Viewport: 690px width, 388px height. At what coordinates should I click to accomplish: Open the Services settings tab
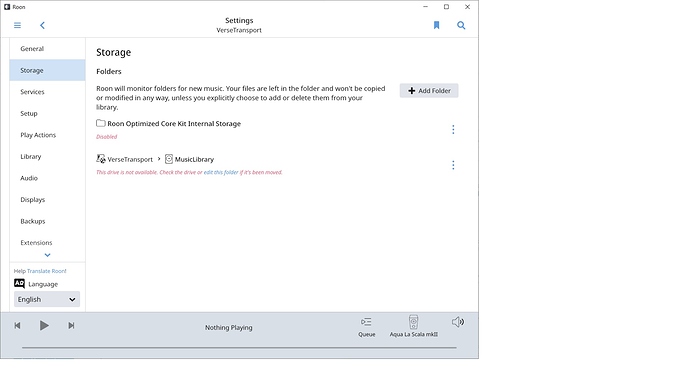pos(48,92)
